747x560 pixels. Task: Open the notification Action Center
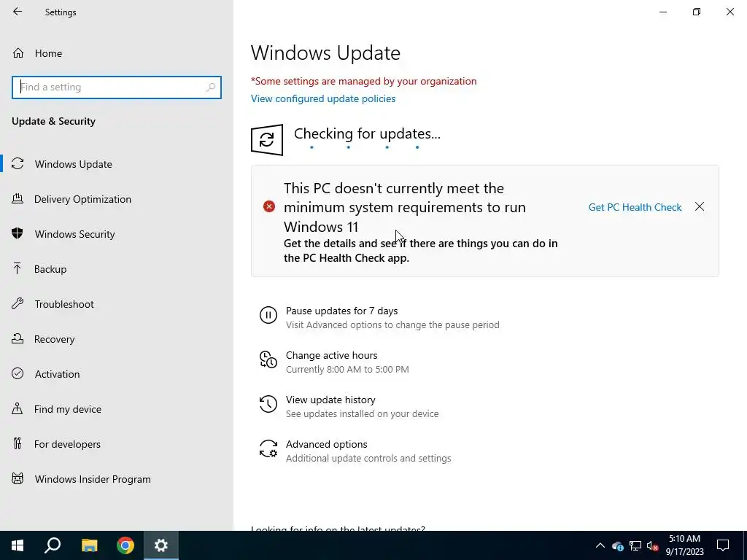pyautogui.click(x=723, y=545)
